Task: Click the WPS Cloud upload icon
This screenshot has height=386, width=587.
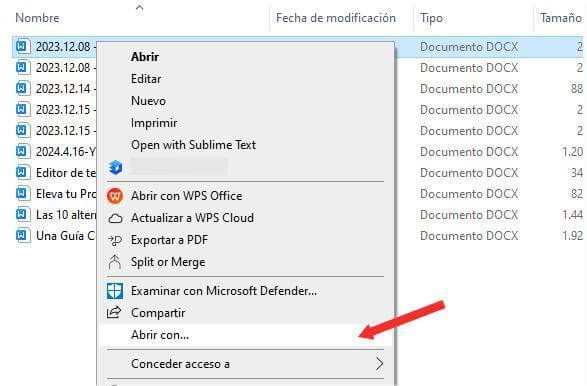Action: [x=115, y=218]
